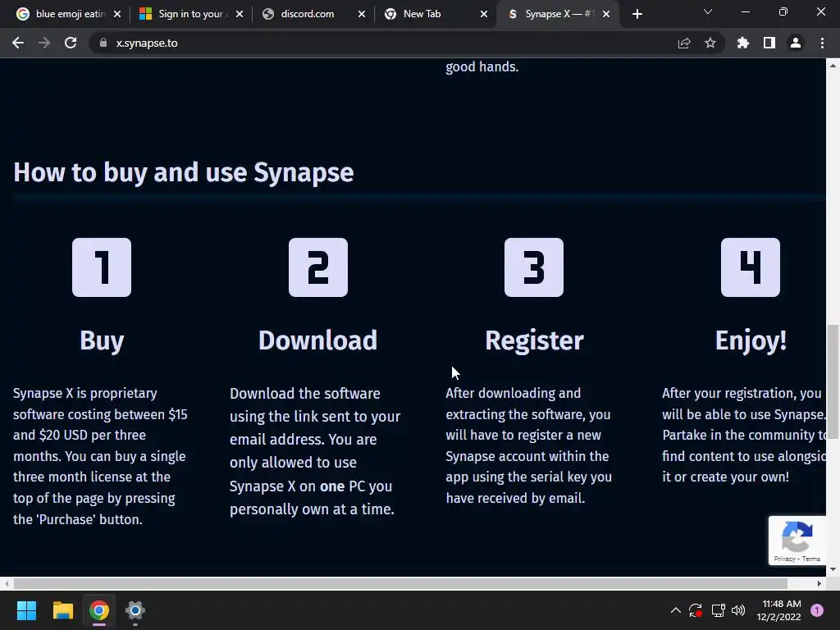Open the notification center badge
840x630 pixels.
click(x=817, y=610)
